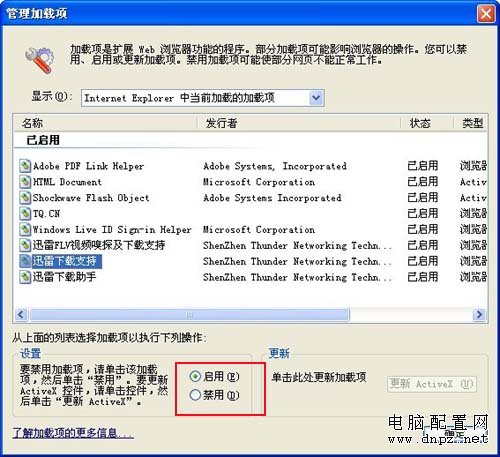Image resolution: width=500 pixels, height=457 pixels.
Task: Click the 已启用 group header
Action: click(43, 140)
